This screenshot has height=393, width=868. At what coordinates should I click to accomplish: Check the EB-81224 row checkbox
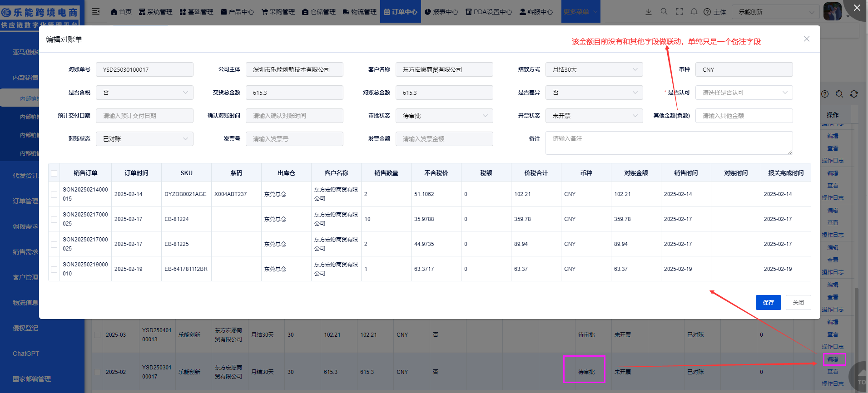coord(54,219)
